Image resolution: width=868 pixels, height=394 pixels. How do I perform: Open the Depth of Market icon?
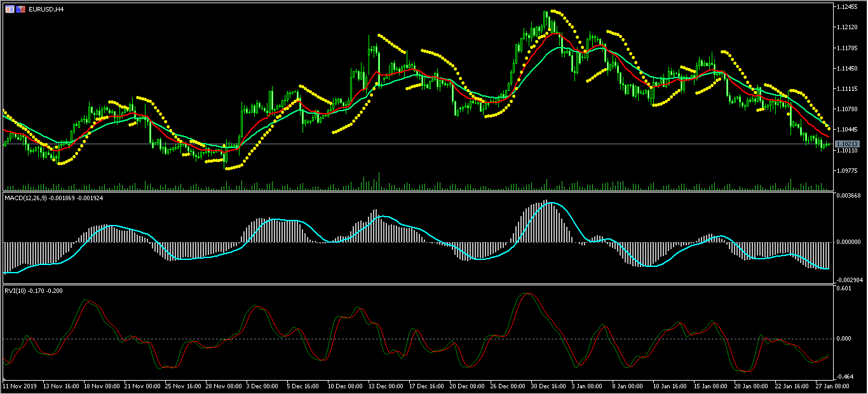click(21, 10)
